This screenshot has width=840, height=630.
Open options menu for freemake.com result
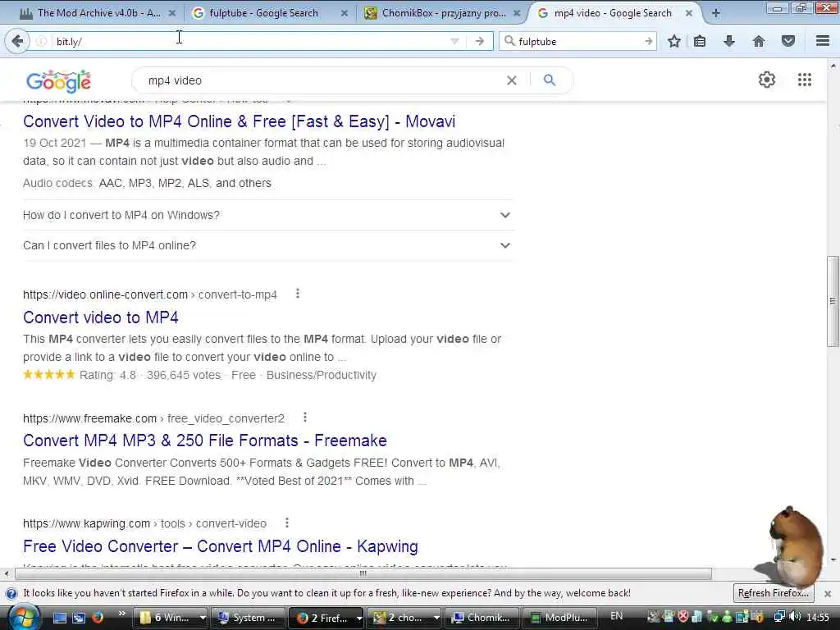click(x=305, y=417)
